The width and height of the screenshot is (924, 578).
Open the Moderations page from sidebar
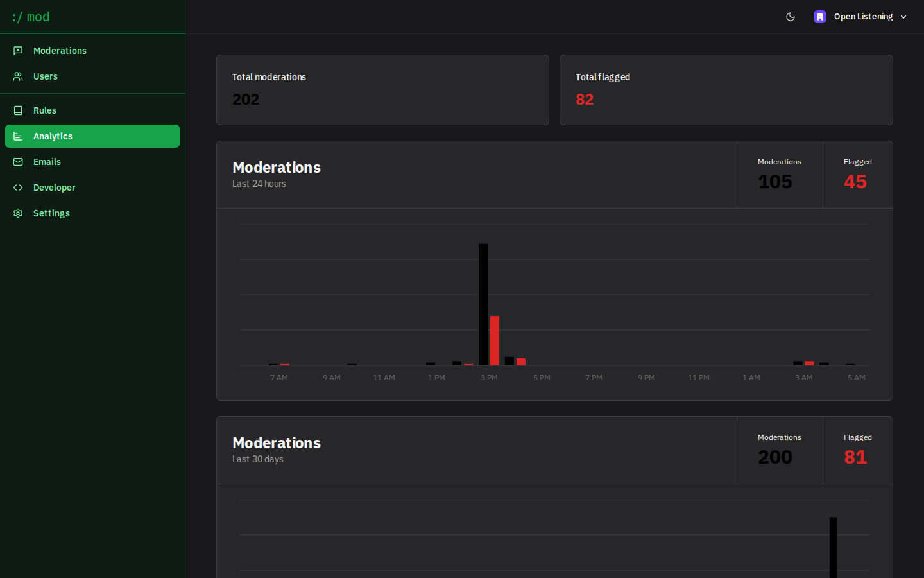(92, 51)
